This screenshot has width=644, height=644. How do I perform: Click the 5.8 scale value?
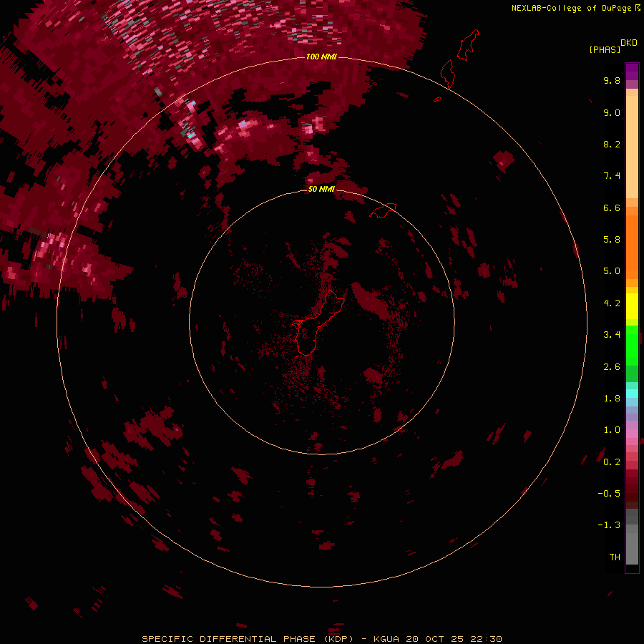[612, 240]
